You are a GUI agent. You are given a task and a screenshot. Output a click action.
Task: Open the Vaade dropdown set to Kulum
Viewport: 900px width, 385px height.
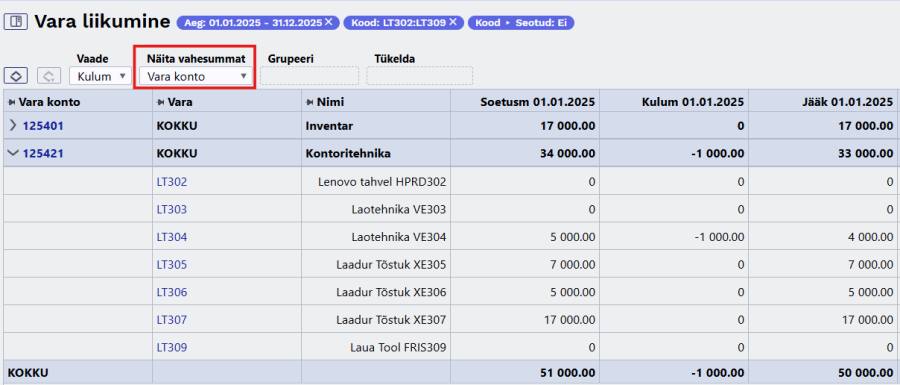[100, 76]
